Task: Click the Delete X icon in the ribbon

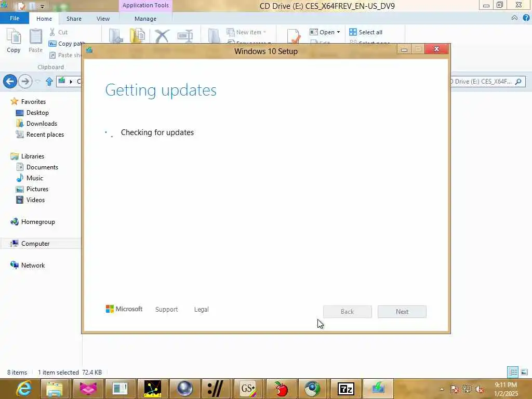Action: tap(162, 36)
